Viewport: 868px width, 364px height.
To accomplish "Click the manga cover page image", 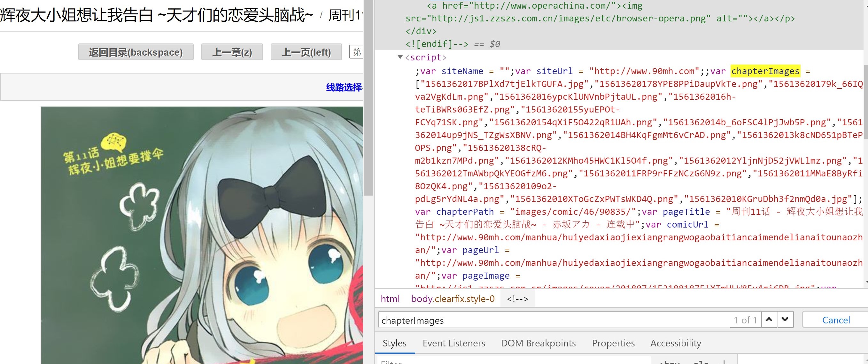I will click(202, 236).
